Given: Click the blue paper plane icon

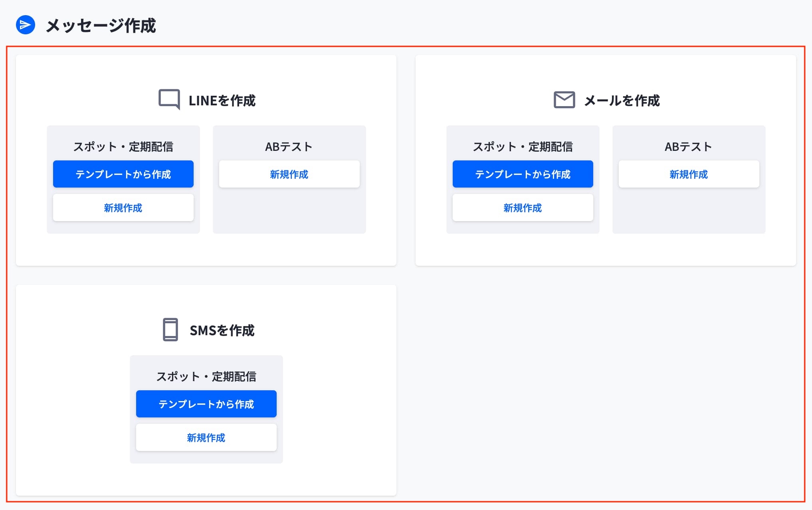Looking at the screenshot, I should pos(25,25).
